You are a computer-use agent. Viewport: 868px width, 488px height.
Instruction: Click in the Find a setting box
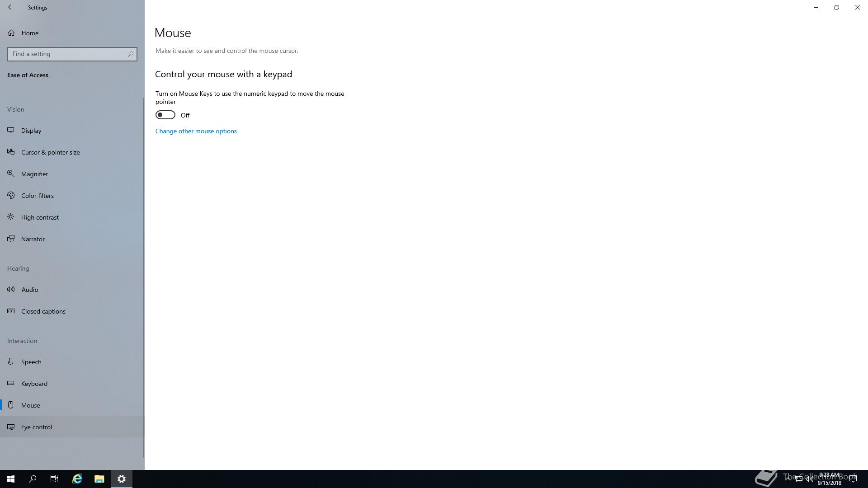[72, 54]
